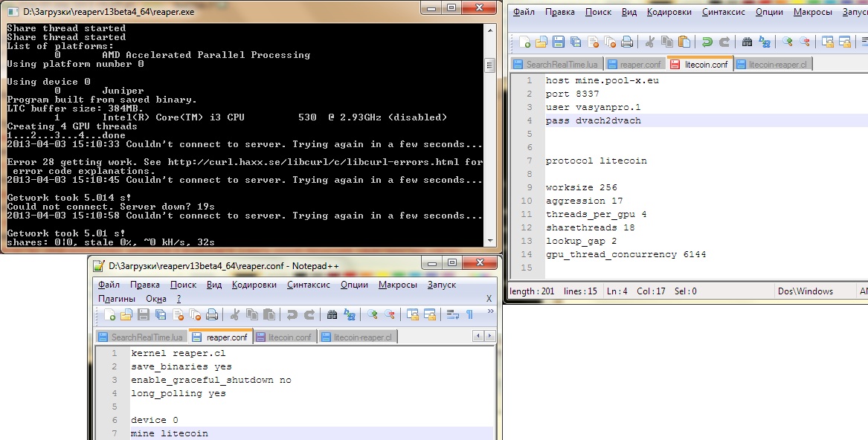868x440 pixels.
Task: Click New file icon in litecoin.conf window toolbar
Action: point(525,42)
